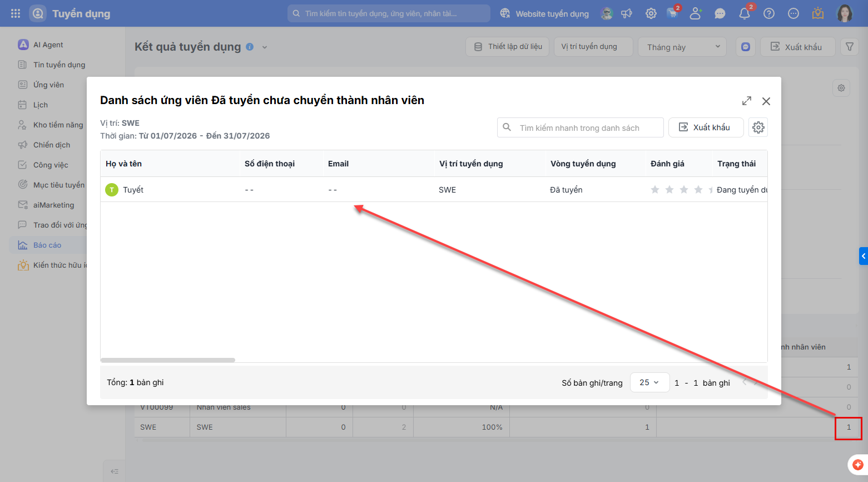Click Xuất khẩu button in the dialog
The height and width of the screenshot is (482, 868).
(x=706, y=127)
